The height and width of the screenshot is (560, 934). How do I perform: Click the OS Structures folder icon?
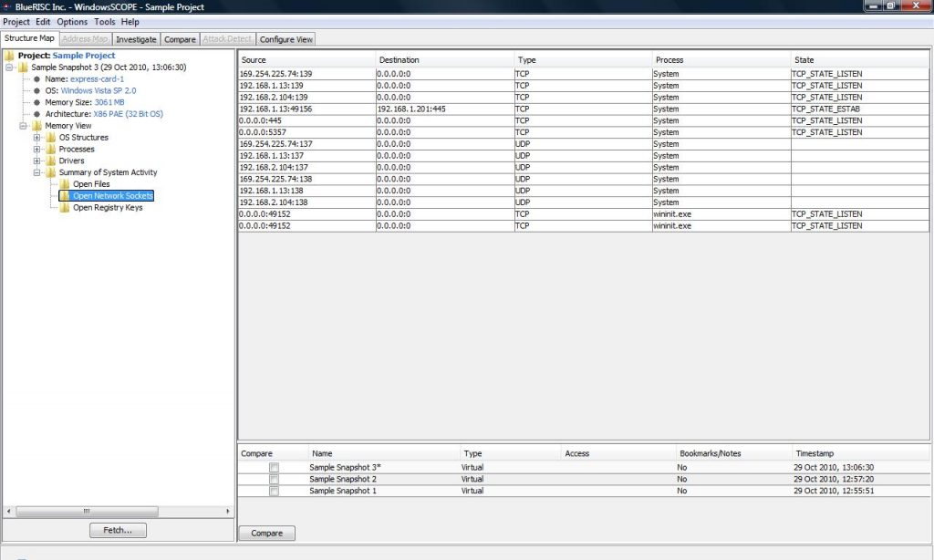(51, 137)
